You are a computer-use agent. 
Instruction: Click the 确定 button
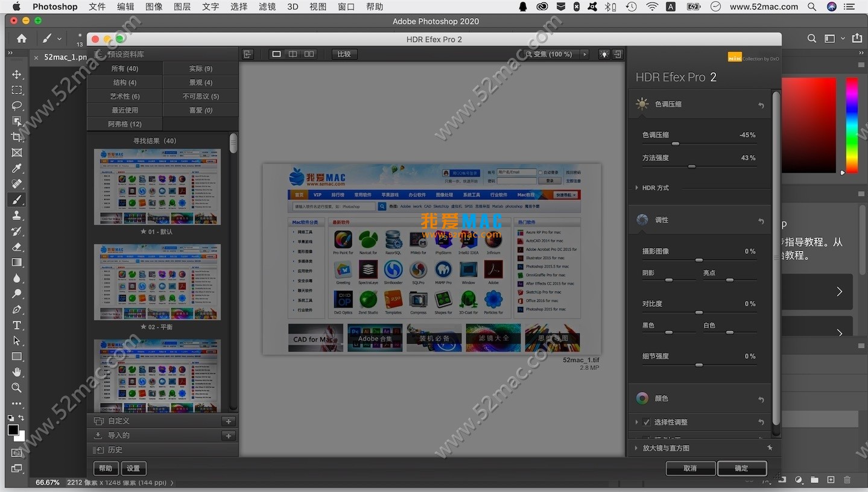[741, 468]
